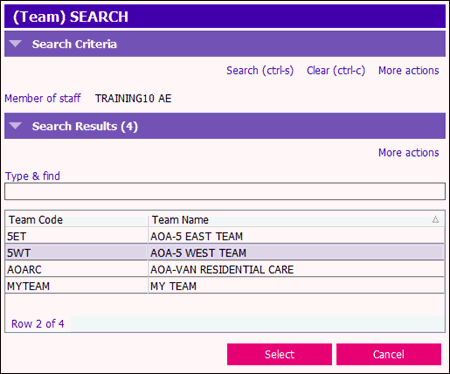Click the Member of staff label link
450x374 pixels.
(43, 98)
